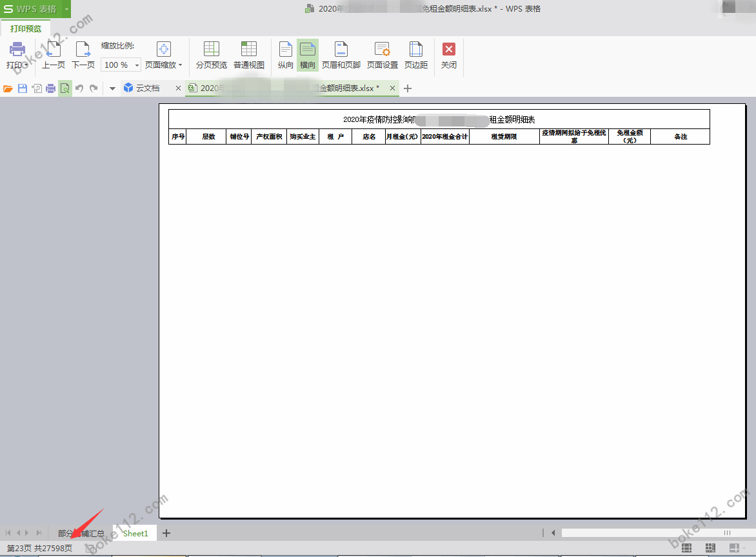Close print preview (关闭)
The height and width of the screenshot is (557, 756).
pyautogui.click(x=449, y=56)
